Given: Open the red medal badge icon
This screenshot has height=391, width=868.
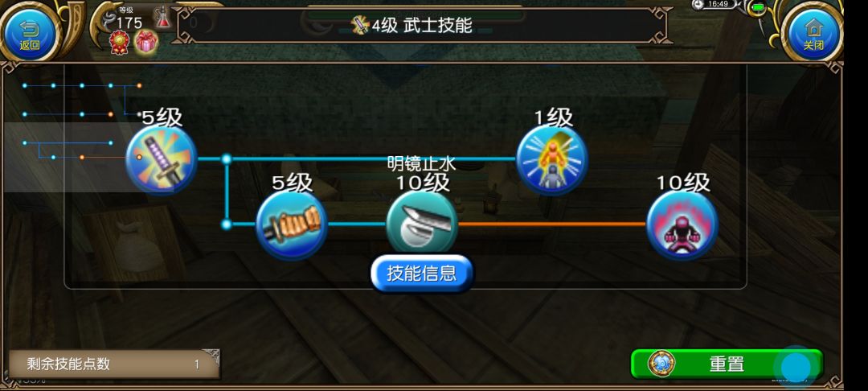Looking at the screenshot, I should 119,42.
